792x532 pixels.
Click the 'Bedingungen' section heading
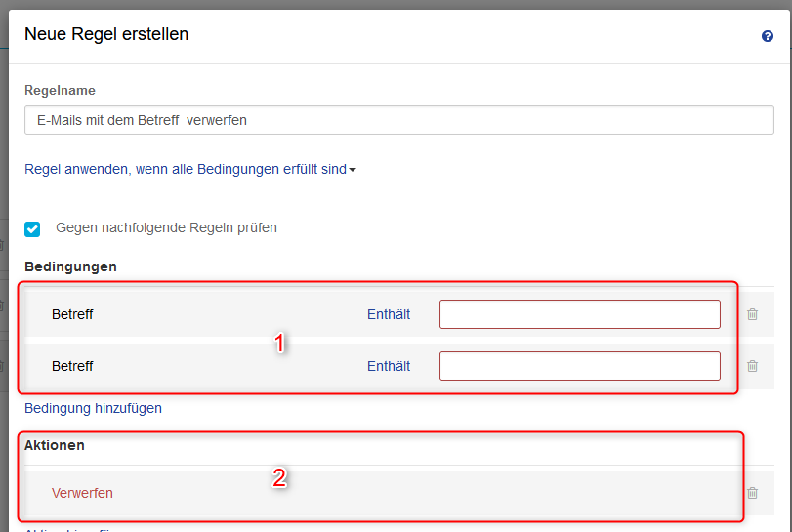70,266
